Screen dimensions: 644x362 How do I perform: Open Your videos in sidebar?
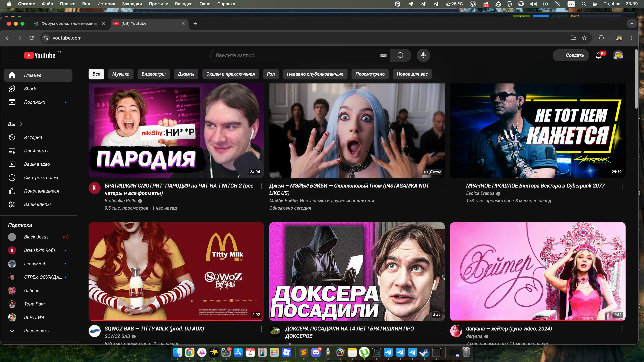(38, 164)
